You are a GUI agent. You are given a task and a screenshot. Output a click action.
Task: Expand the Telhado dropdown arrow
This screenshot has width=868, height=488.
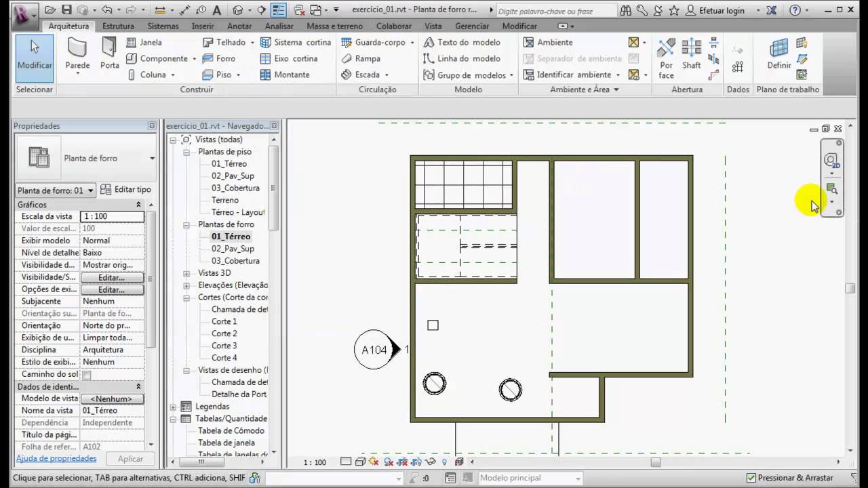coord(252,42)
